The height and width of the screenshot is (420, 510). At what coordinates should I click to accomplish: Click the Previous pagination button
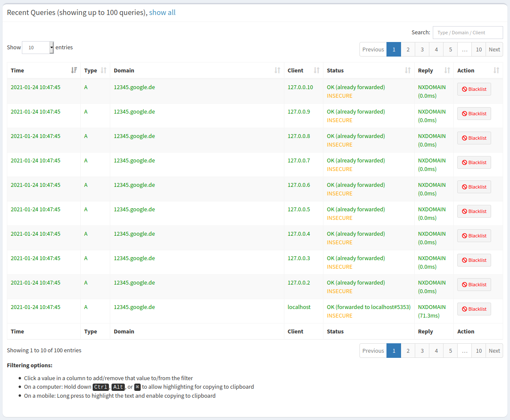[x=373, y=49]
